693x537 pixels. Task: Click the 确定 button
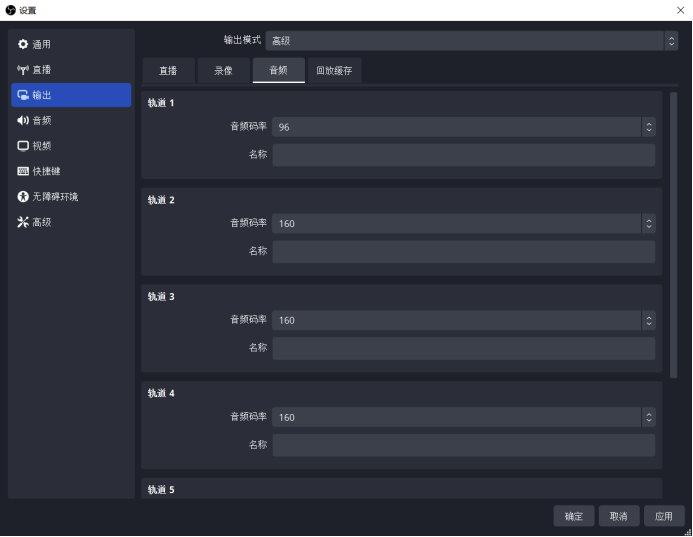(574, 516)
